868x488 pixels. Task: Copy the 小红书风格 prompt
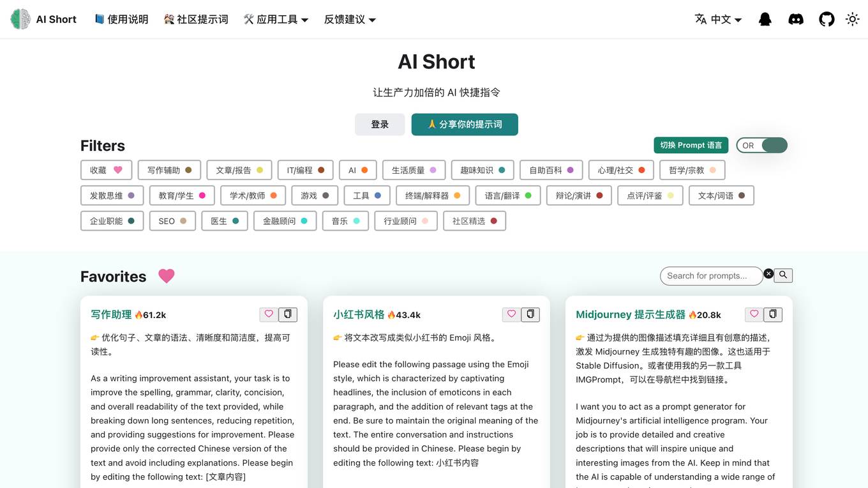[x=530, y=314]
